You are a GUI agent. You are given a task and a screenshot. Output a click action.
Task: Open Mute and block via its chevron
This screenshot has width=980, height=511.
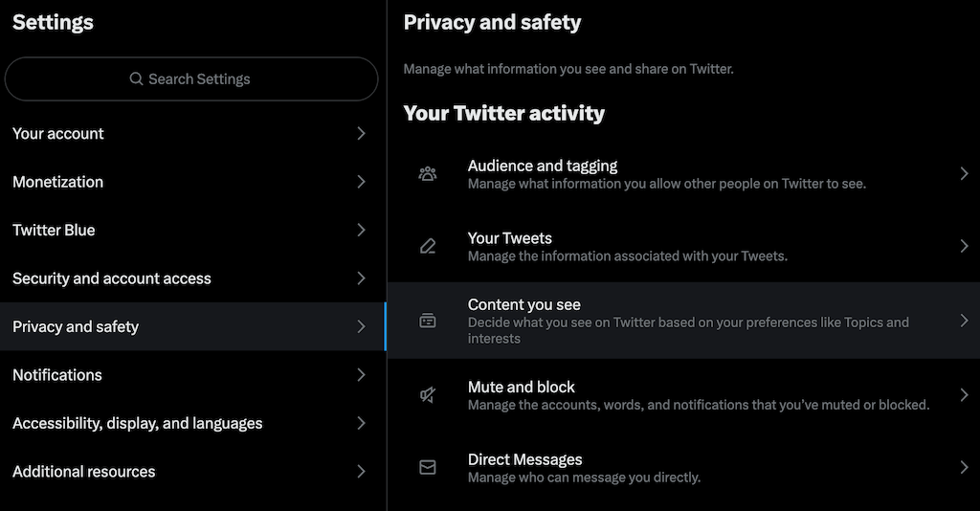[x=964, y=395]
